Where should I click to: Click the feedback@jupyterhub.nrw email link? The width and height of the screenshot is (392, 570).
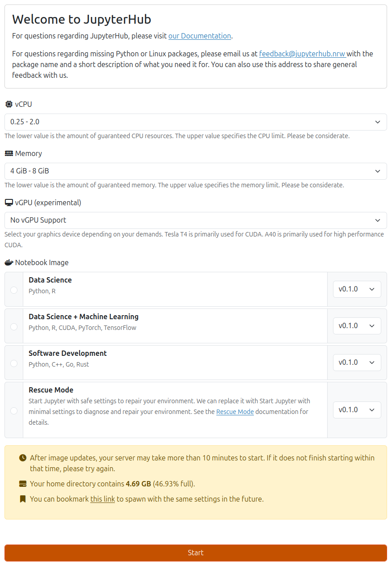click(302, 54)
